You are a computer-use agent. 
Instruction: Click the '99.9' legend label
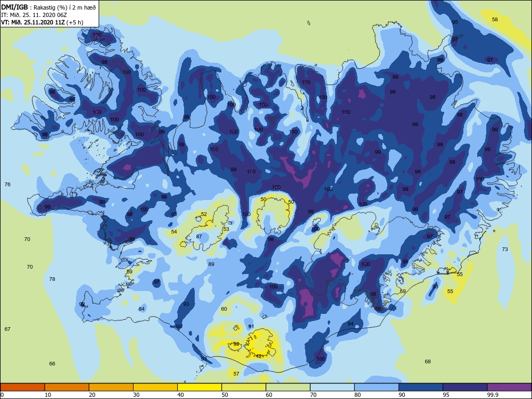492,395
